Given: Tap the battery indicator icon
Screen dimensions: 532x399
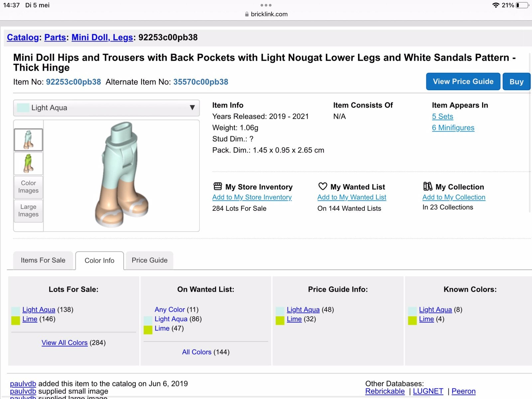Looking at the screenshot, I should point(522,5).
